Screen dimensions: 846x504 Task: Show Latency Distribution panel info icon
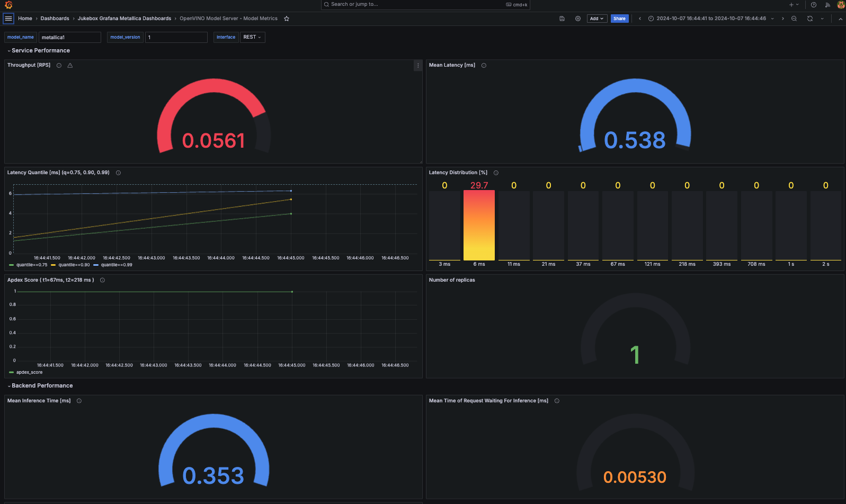496,173
